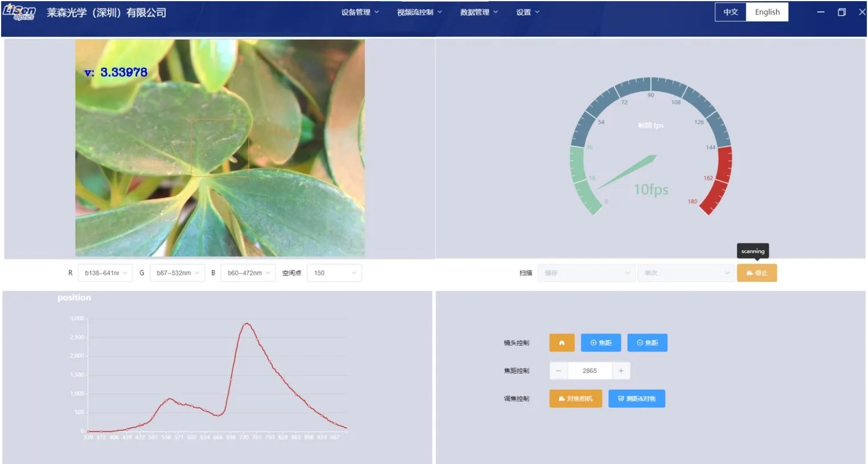Stop scanning with the 停止 button
This screenshot has width=868, height=464.
[756, 273]
